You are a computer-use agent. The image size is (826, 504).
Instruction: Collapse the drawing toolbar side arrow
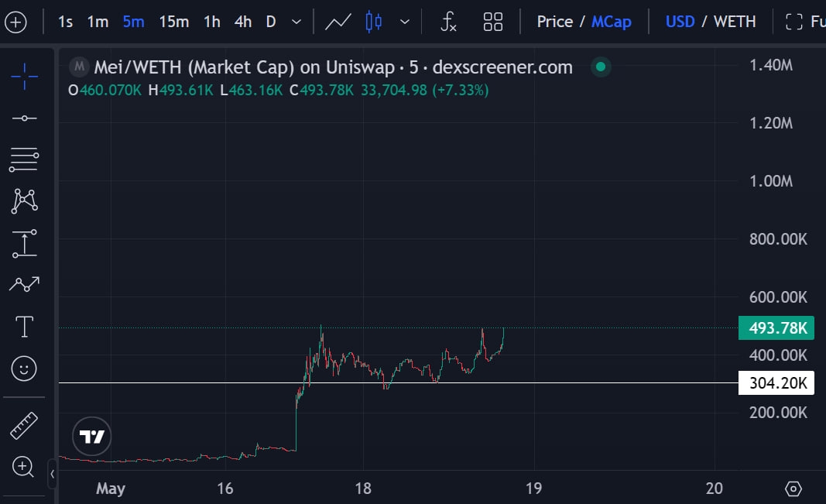[x=52, y=474]
